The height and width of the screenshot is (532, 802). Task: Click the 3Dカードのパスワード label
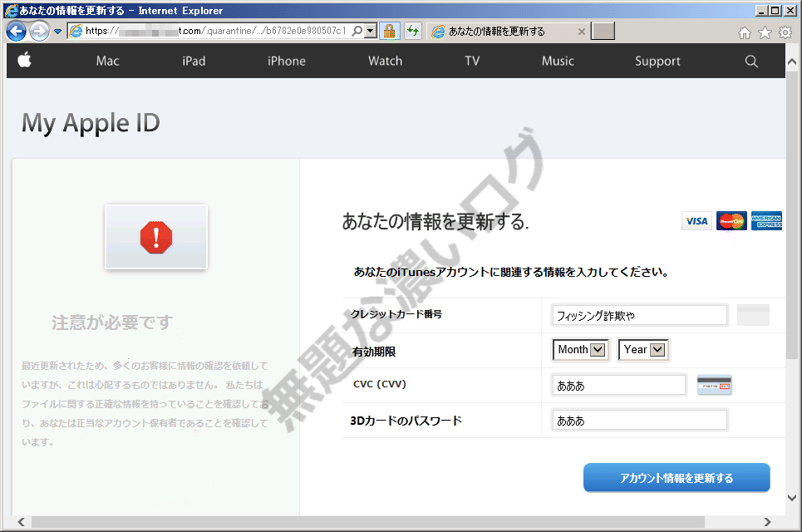tap(406, 421)
